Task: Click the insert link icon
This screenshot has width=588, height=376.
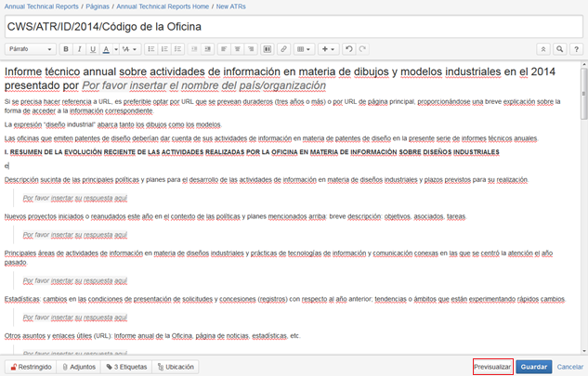Action: 283,48
